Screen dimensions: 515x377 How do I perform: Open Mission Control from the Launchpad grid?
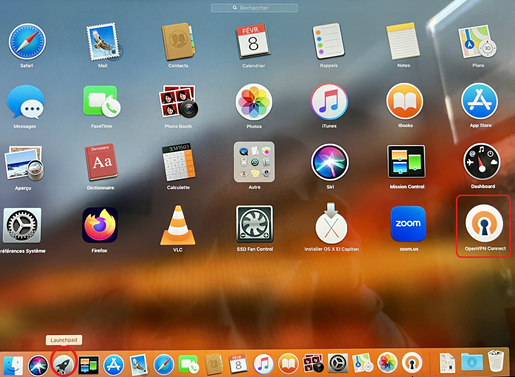[x=406, y=161]
